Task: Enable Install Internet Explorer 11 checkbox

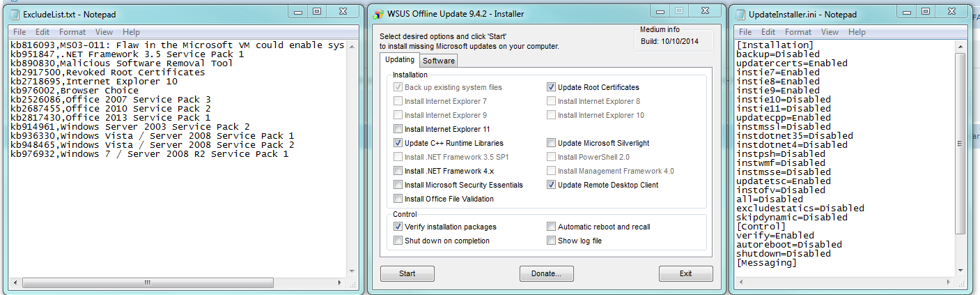Action: [x=398, y=129]
